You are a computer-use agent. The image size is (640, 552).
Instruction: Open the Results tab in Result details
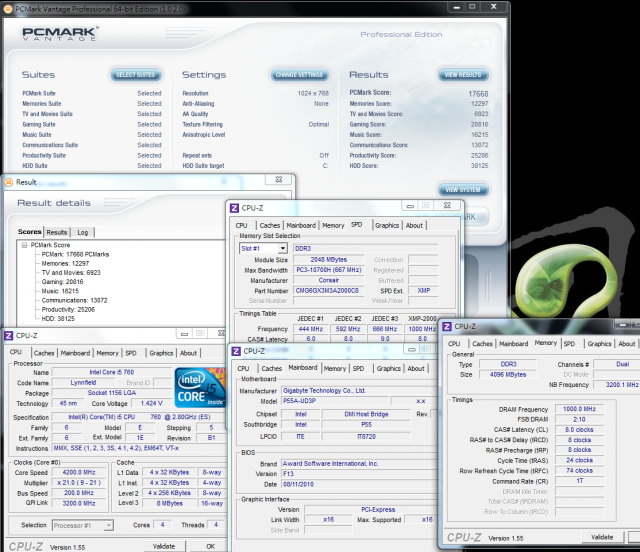pos(57,232)
